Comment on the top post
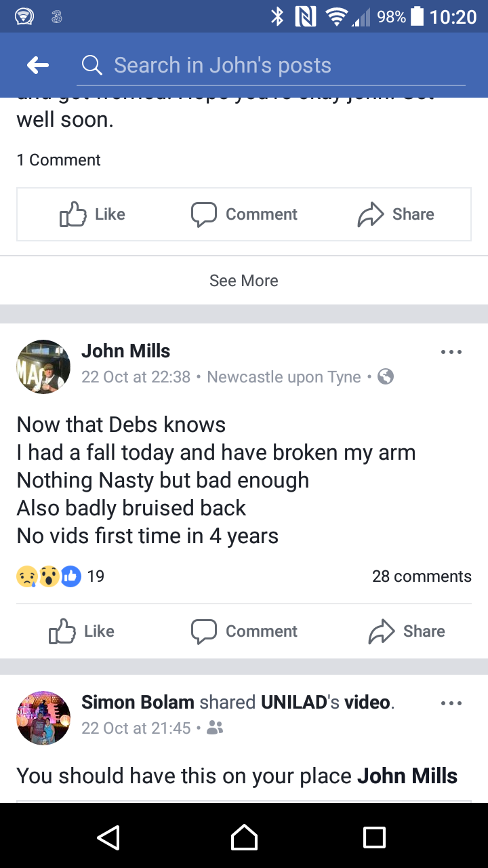This screenshot has height=868, width=488. click(244, 214)
